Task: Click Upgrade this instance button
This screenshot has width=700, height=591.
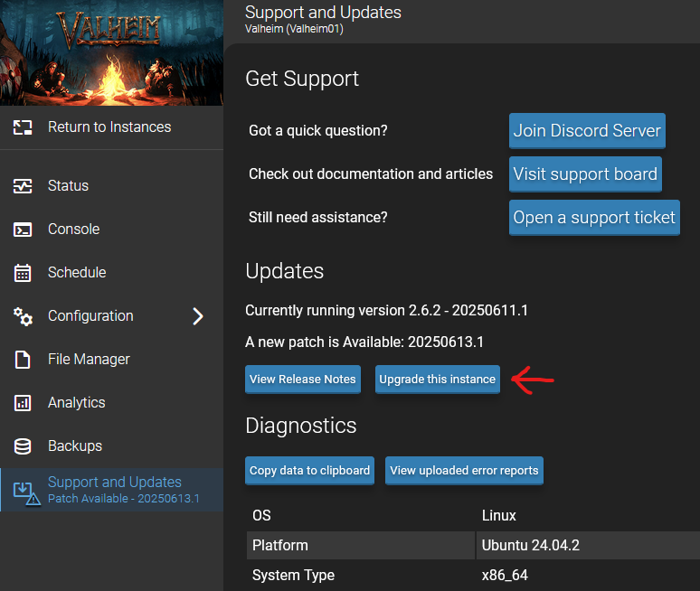Action: (x=438, y=380)
